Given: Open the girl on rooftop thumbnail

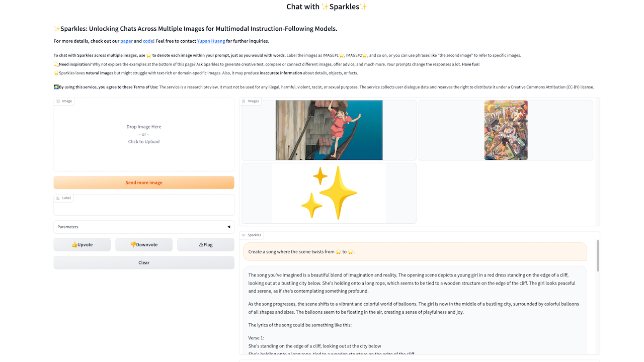Looking at the screenshot, I should tap(329, 130).
